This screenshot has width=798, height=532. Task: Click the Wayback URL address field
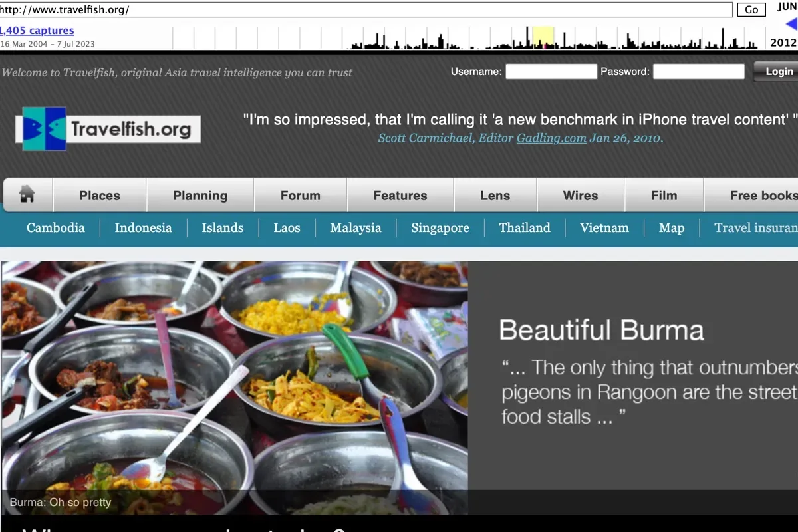(365, 9)
